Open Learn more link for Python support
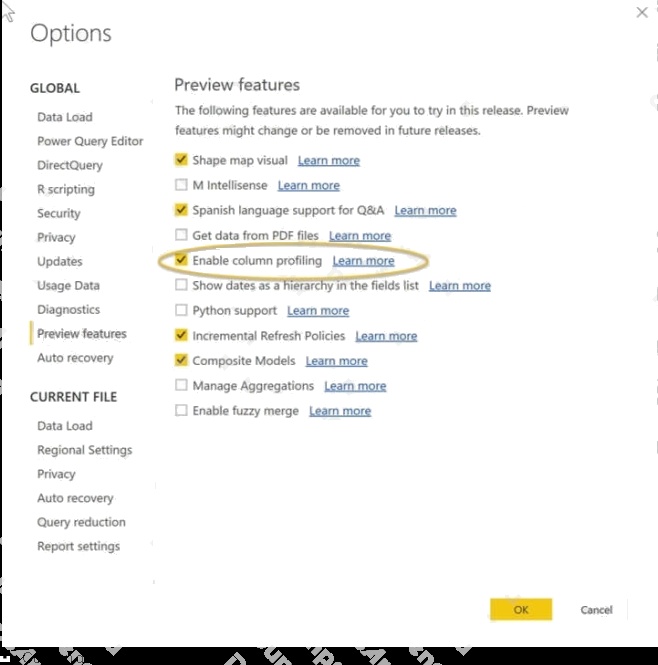This screenshot has height=665, width=658. [318, 311]
